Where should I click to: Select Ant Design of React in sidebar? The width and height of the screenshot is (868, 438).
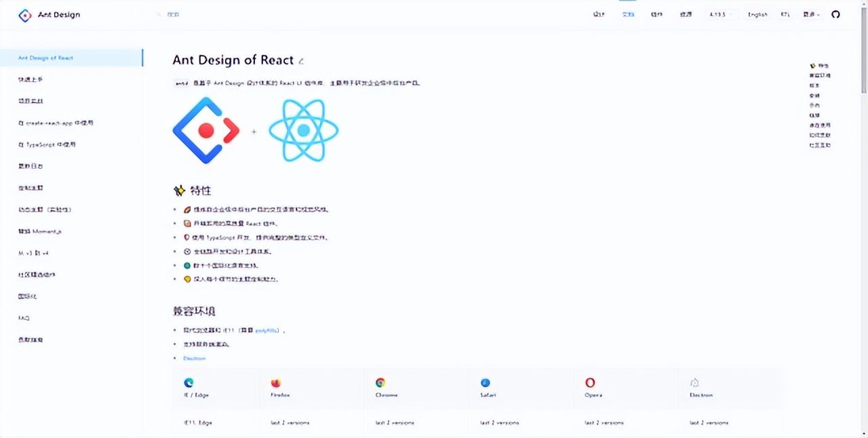coord(71,58)
